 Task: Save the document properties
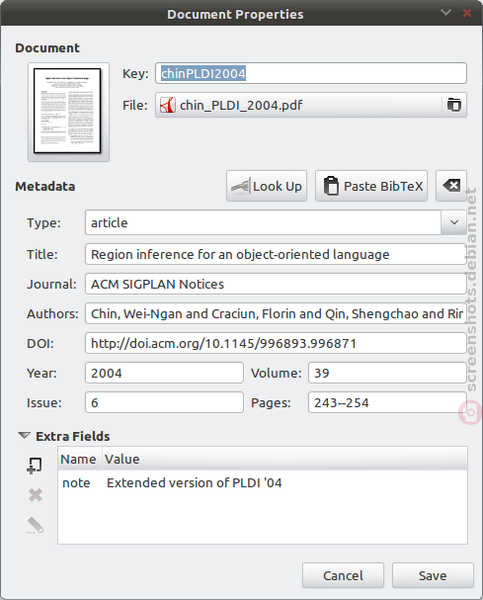point(433,575)
